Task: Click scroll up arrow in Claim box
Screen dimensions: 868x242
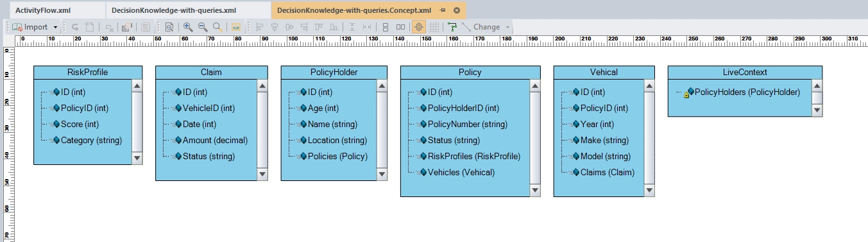Action: point(262,85)
